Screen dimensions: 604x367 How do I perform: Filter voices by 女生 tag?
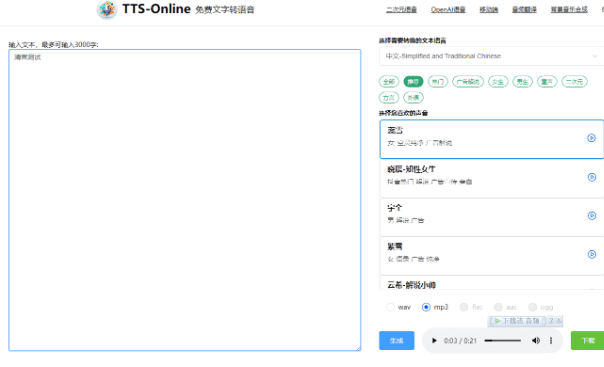[x=498, y=82]
